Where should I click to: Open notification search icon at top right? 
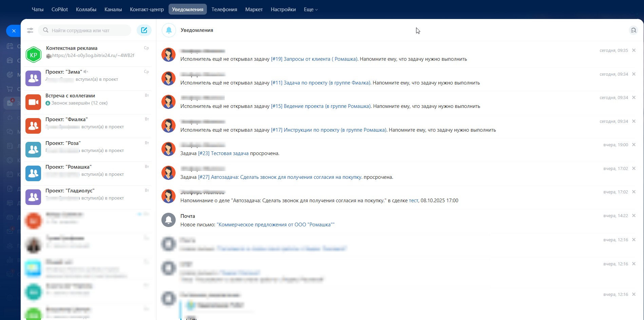[x=633, y=31]
